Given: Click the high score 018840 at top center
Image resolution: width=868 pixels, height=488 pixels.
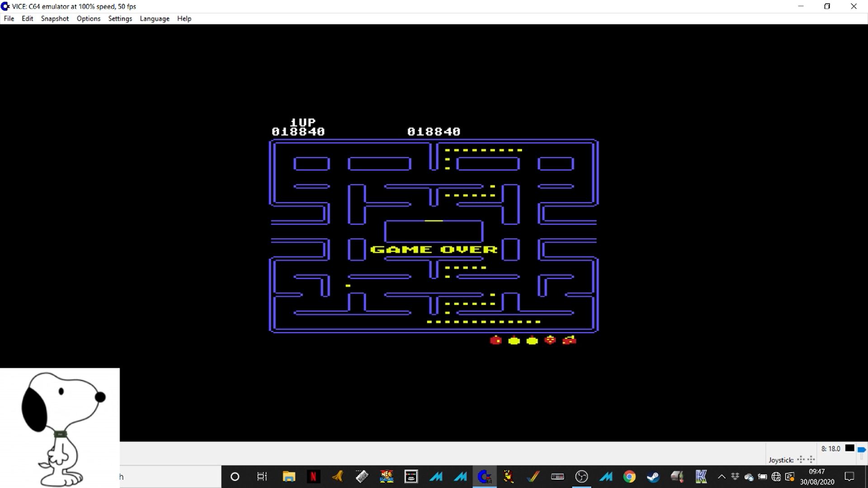Looking at the screenshot, I should pyautogui.click(x=434, y=132).
